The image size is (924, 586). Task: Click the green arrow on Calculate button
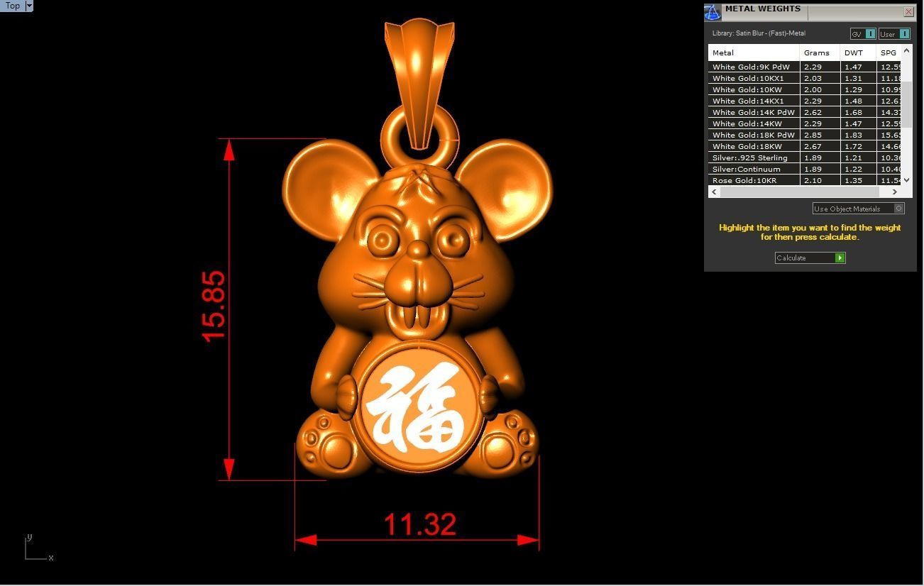tap(840, 258)
